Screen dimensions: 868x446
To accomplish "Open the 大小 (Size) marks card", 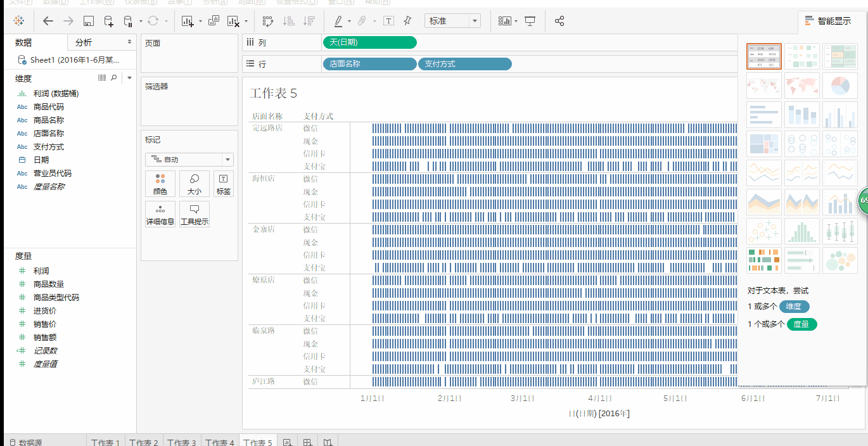I will [x=194, y=184].
